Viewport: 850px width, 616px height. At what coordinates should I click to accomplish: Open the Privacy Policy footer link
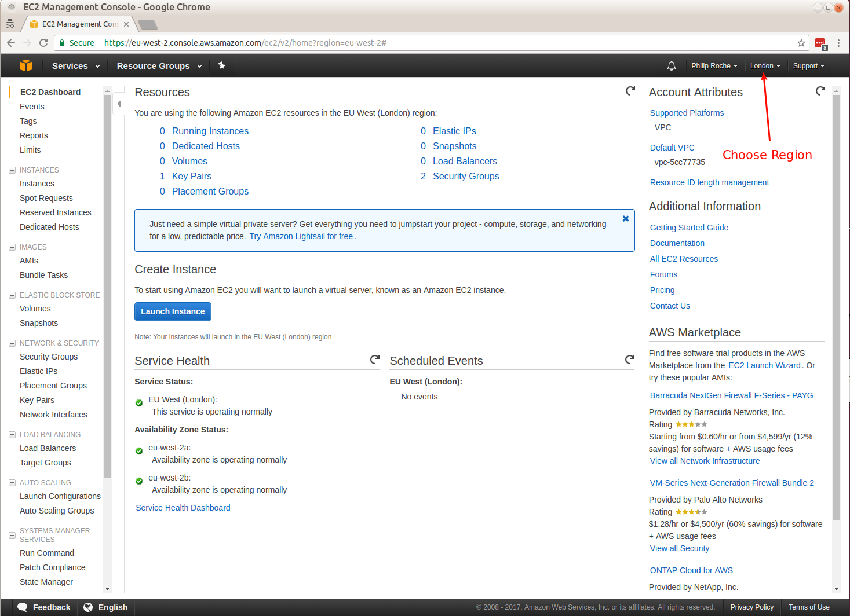point(752,607)
